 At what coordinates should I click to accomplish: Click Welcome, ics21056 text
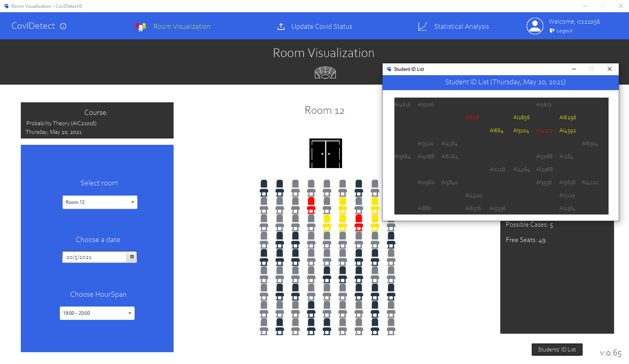click(x=574, y=22)
